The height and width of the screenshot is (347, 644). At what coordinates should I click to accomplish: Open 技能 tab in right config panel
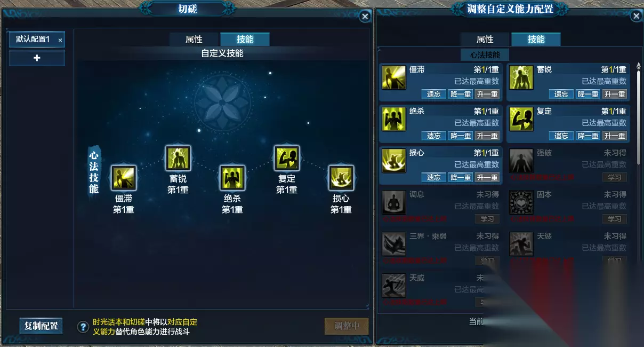536,40
